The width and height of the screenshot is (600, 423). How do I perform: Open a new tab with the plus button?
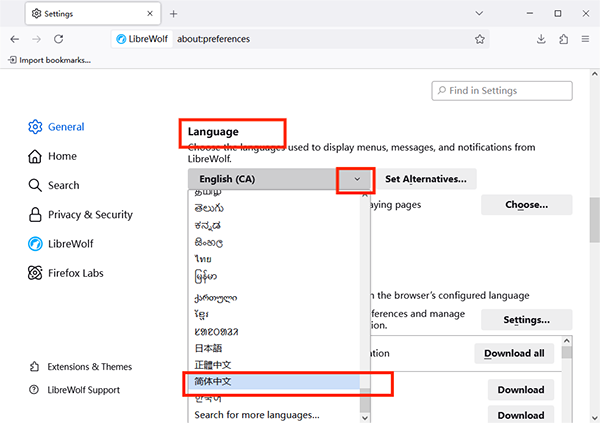coord(173,14)
